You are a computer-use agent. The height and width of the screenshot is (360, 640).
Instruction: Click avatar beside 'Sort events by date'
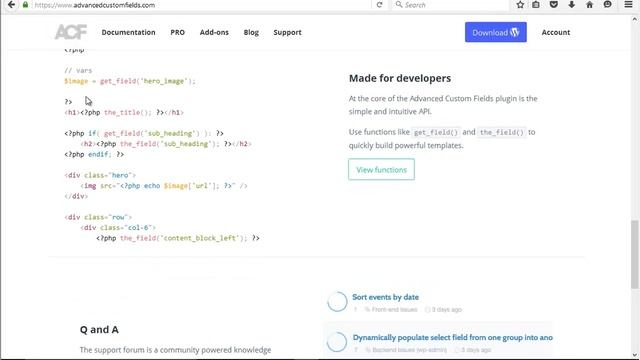coord(337,302)
